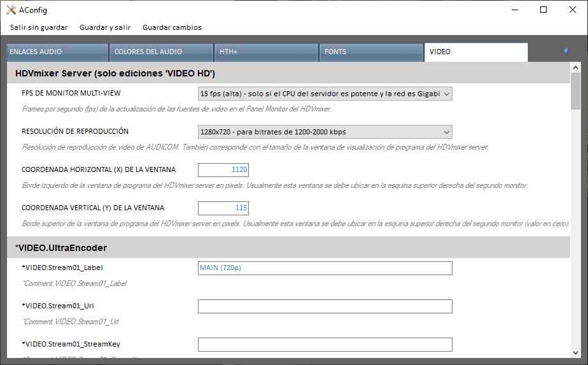588x365 pixels.
Task: Click the Stream01_StreamKey input field
Action: 325,345
